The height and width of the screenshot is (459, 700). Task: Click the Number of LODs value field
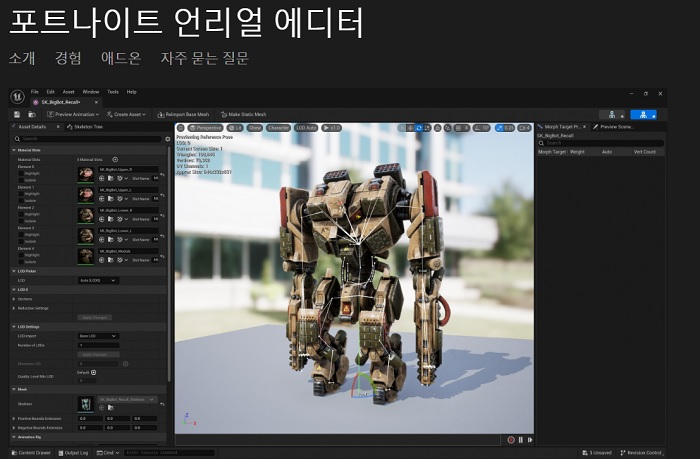click(x=99, y=345)
